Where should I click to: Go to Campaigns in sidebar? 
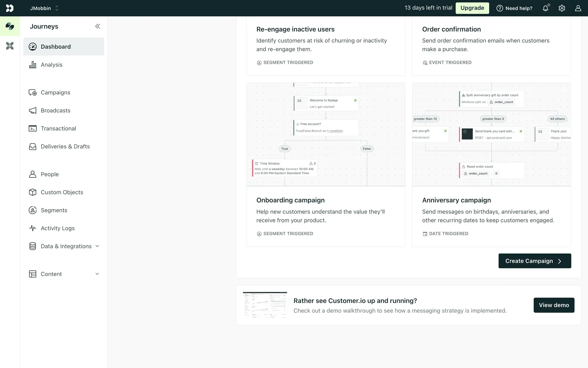click(55, 93)
